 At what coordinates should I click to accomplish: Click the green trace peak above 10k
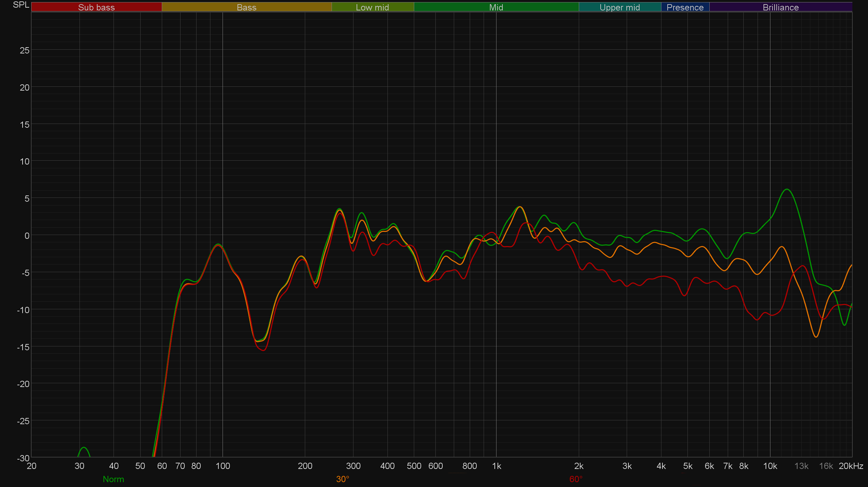[x=787, y=190]
